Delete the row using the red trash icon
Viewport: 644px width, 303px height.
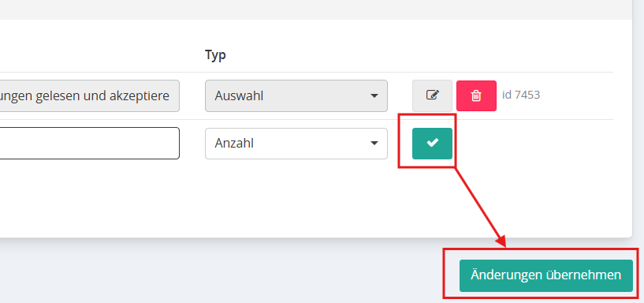tap(476, 95)
